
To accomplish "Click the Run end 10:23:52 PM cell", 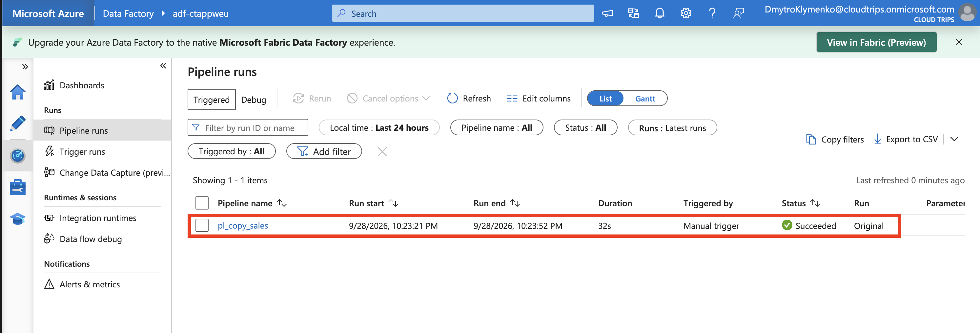I will tap(518, 226).
